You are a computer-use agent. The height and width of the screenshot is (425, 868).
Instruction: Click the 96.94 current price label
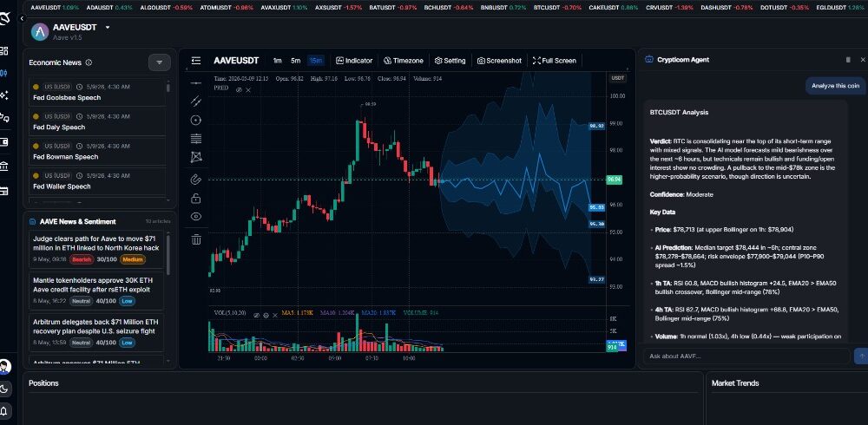point(614,180)
